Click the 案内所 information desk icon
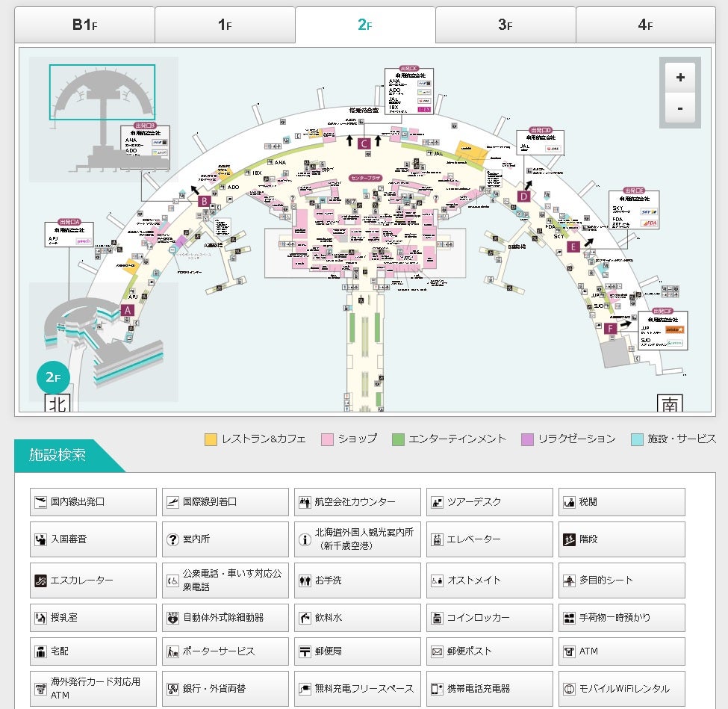 pyautogui.click(x=224, y=539)
